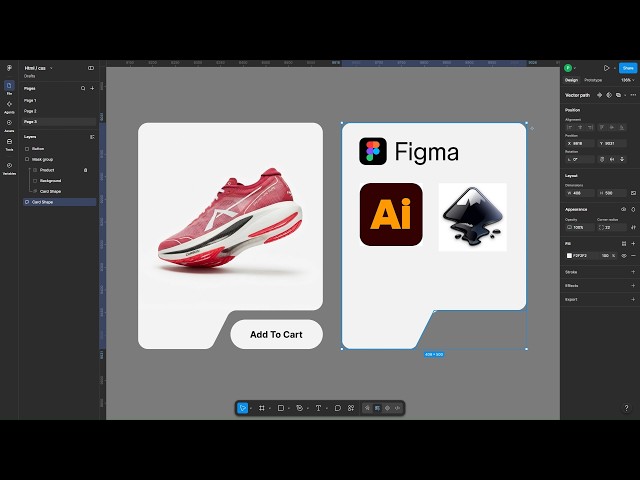Select the Text tool
The width and height of the screenshot is (640, 480).
pyautogui.click(x=318, y=408)
